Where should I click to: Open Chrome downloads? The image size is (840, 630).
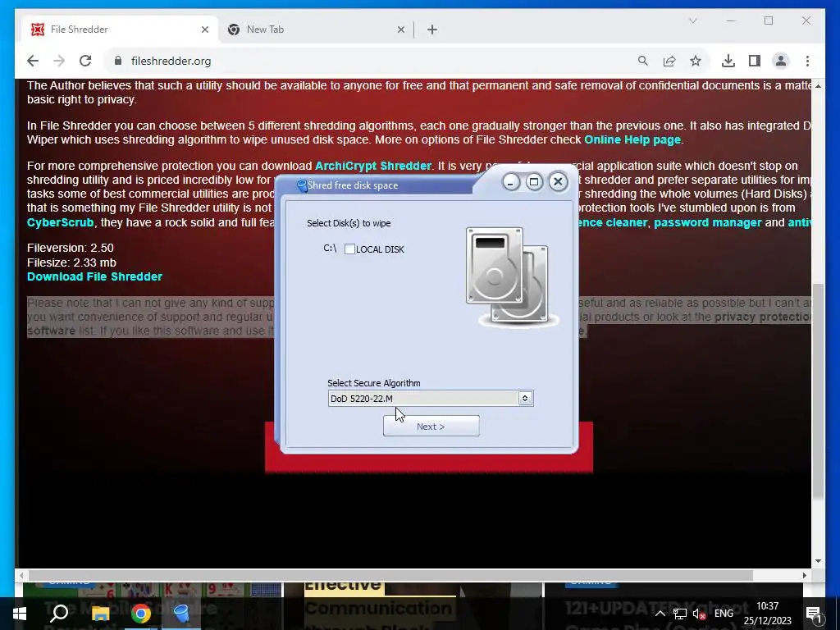click(728, 61)
